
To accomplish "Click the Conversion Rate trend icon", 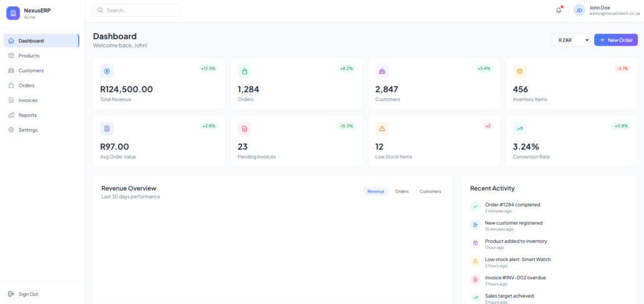I will (x=520, y=129).
